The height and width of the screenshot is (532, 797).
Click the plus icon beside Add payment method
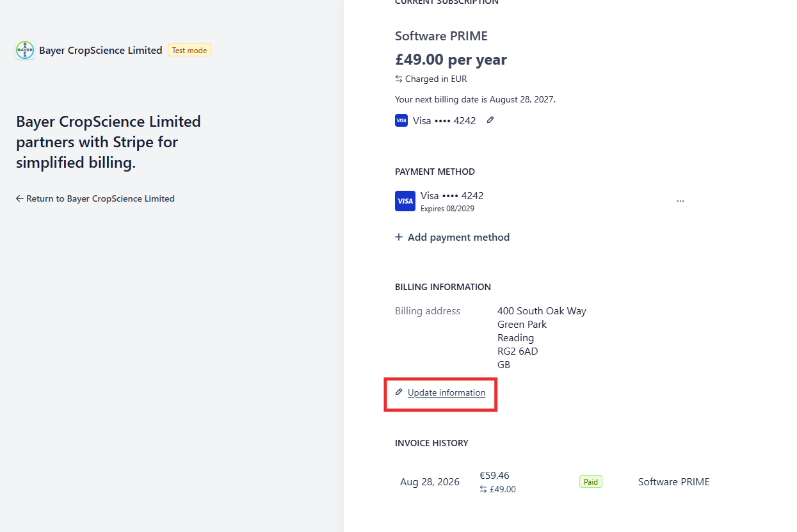point(399,237)
